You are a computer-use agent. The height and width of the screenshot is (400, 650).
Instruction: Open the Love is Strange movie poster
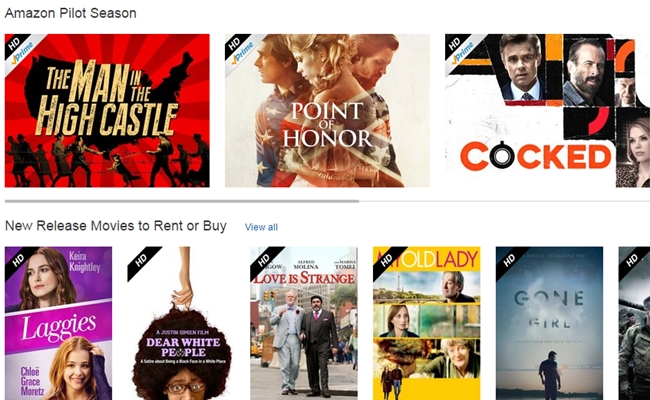click(303, 323)
